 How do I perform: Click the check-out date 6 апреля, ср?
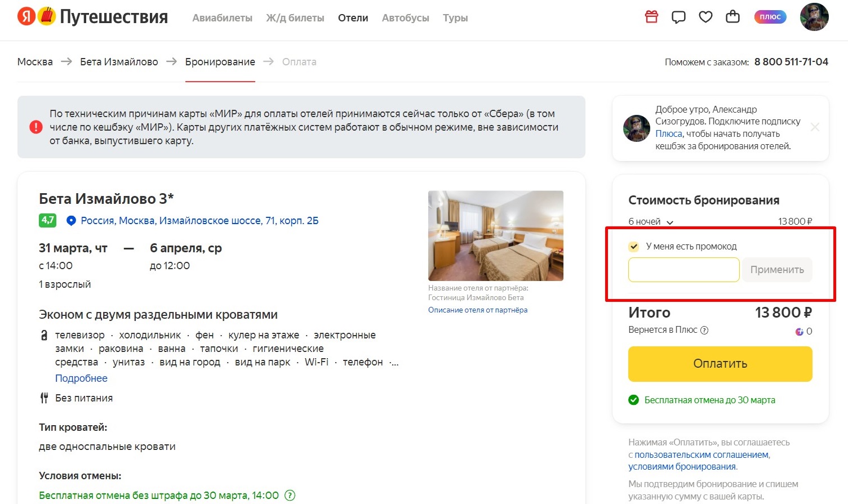(x=186, y=248)
